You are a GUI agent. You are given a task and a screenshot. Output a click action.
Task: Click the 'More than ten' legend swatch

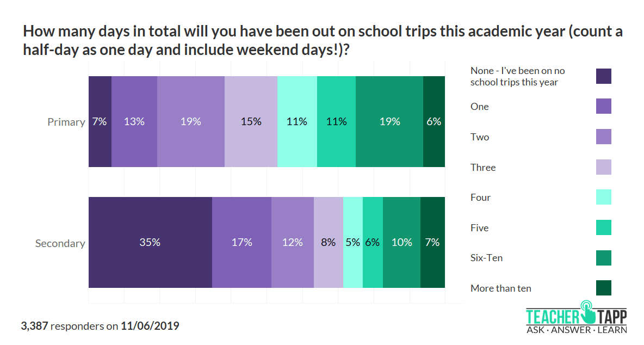point(604,288)
